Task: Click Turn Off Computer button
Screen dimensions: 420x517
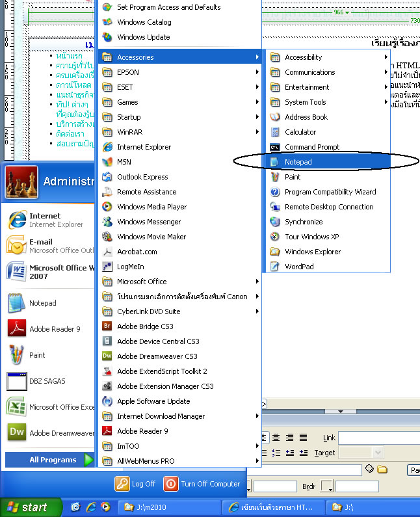Action: tap(202, 484)
